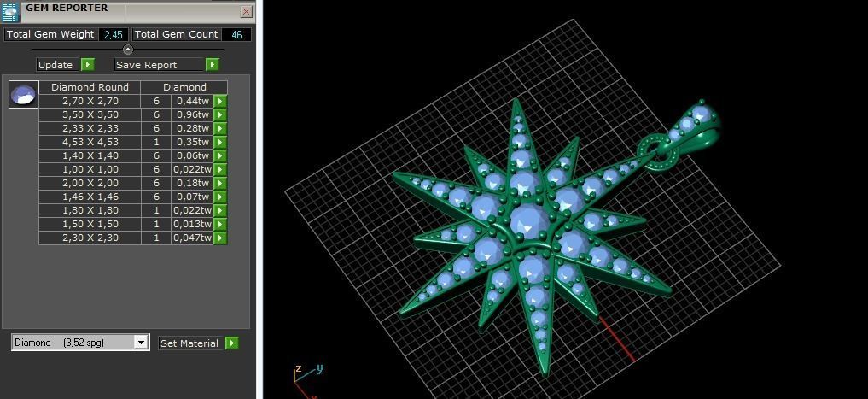Click the Update label button
Image resolution: width=868 pixels, height=399 pixels.
(58, 65)
